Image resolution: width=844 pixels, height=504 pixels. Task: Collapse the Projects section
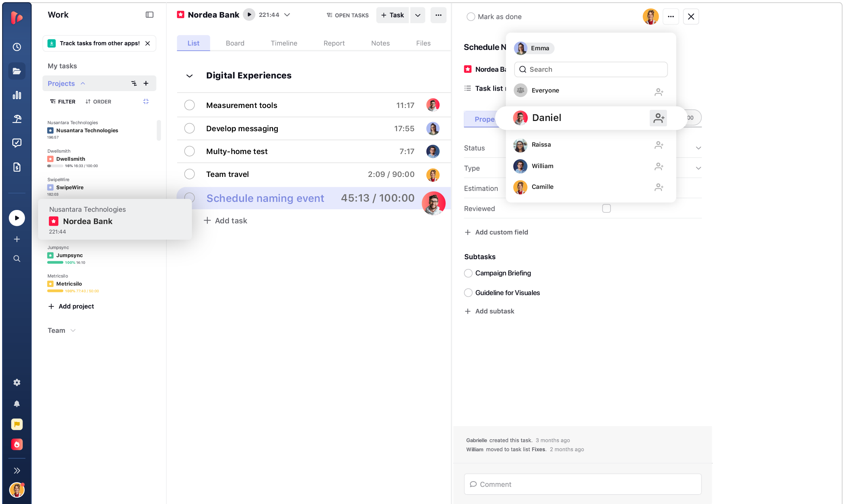pos(83,83)
